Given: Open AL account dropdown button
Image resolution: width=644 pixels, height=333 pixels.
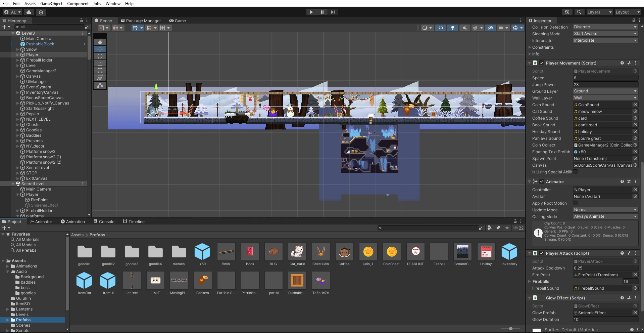Looking at the screenshot, I should tap(13, 12).
